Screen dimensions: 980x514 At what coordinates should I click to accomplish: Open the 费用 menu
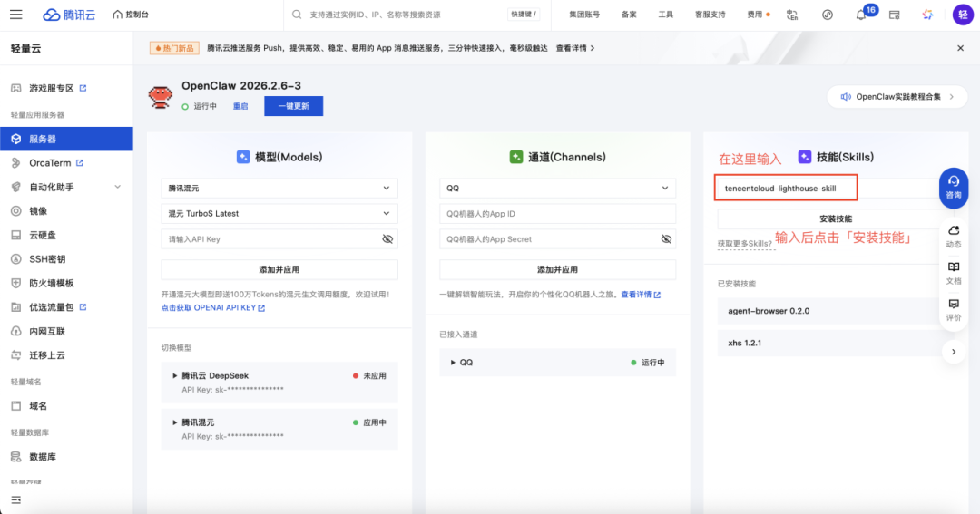[x=755, y=15]
